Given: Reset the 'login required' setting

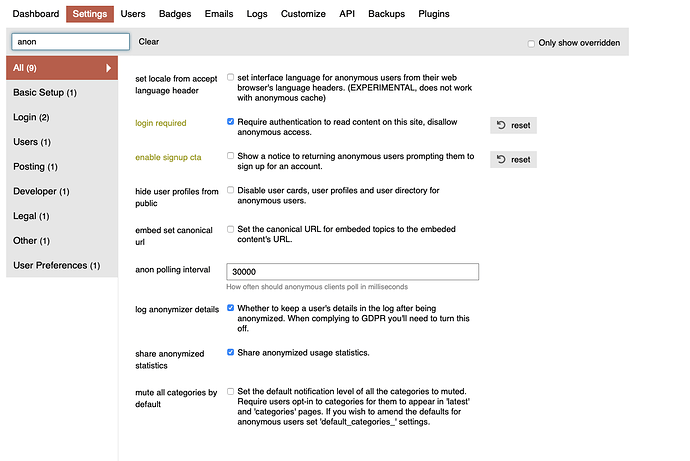Looking at the screenshot, I should pos(514,125).
